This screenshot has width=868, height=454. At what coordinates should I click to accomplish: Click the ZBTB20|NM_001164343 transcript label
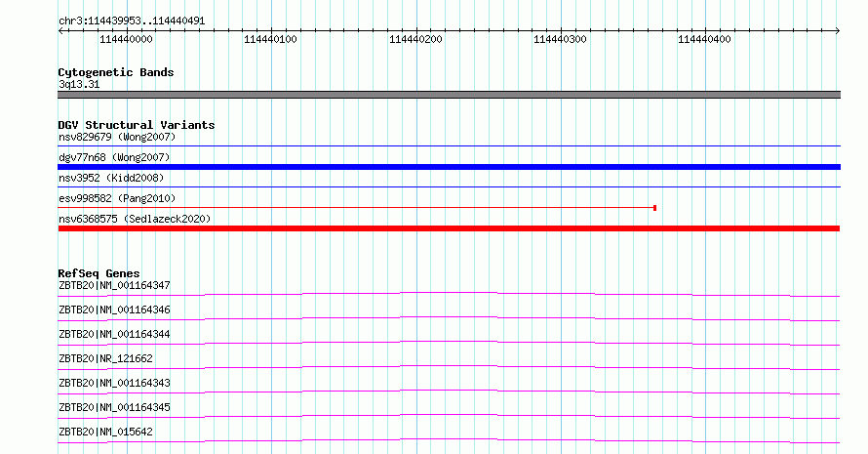(x=114, y=383)
